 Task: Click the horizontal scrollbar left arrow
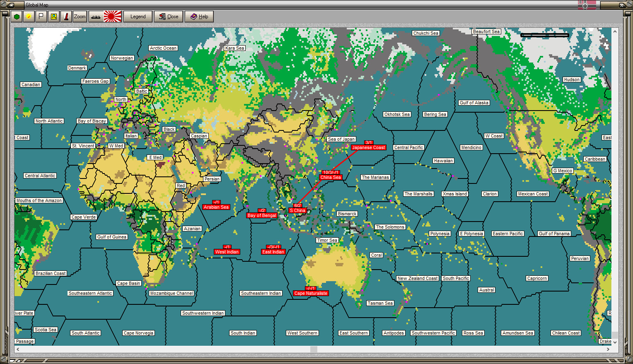18,350
